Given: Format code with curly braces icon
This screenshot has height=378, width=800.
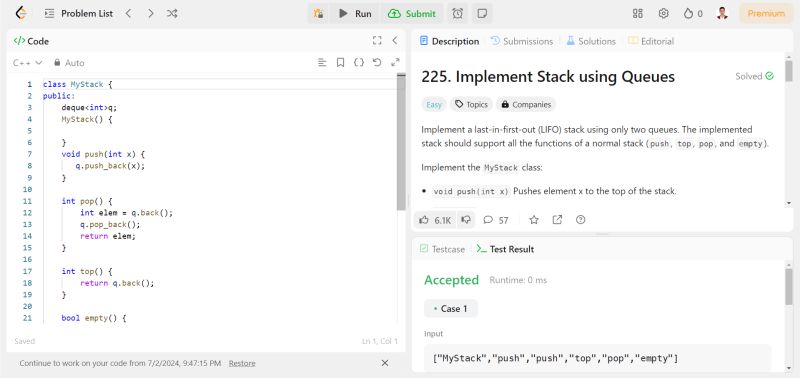Looking at the screenshot, I should pyautogui.click(x=359, y=62).
